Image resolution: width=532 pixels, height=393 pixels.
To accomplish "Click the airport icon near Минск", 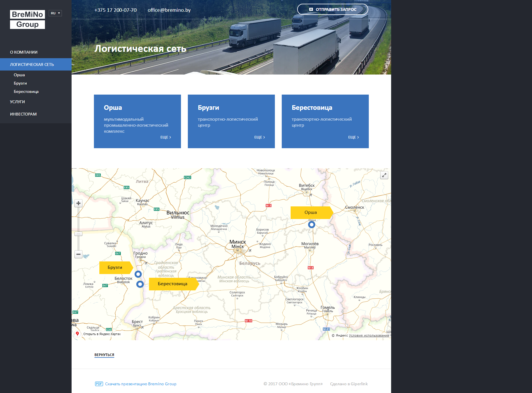I will pyautogui.click(x=250, y=251).
